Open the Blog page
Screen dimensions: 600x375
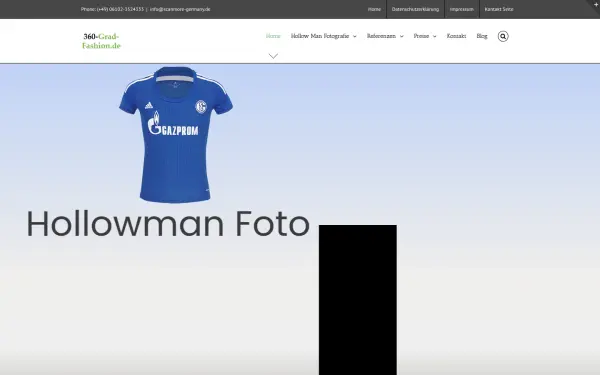click(x=482, y=36)
